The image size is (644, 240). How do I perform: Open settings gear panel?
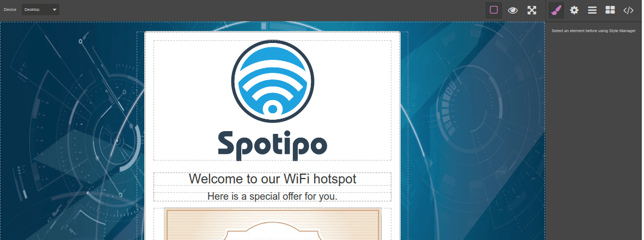[x=574, y=10]
